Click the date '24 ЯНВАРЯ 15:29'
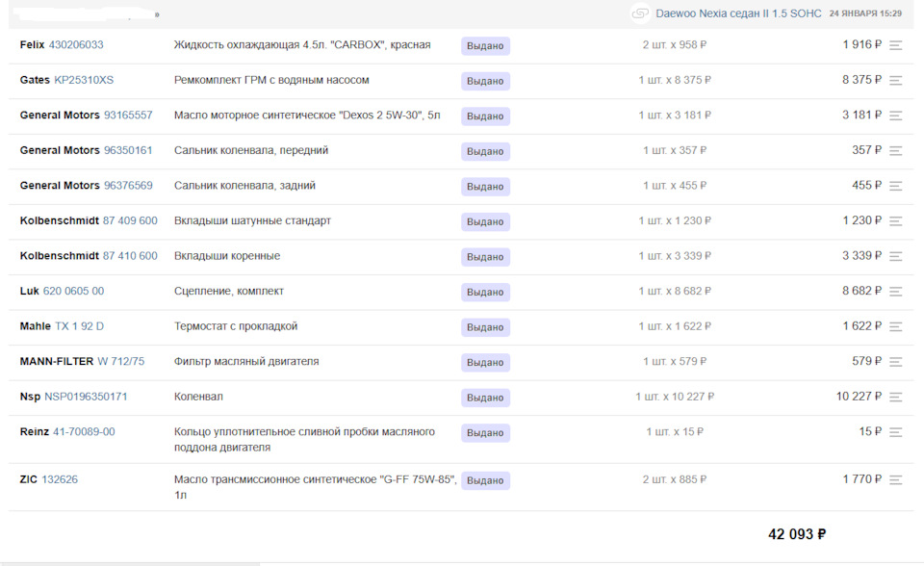 [865, 13]
